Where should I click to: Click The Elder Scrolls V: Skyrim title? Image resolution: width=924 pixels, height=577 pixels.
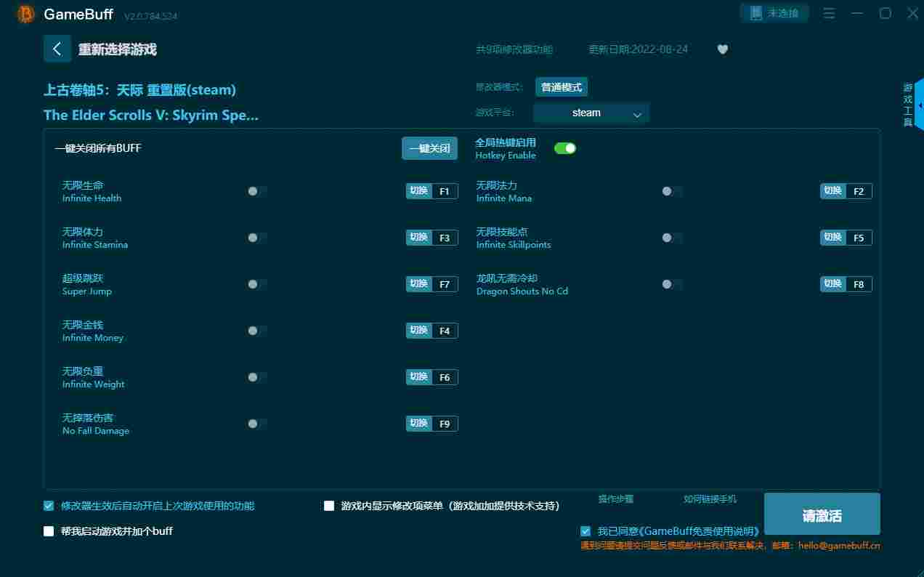[151, 115]
